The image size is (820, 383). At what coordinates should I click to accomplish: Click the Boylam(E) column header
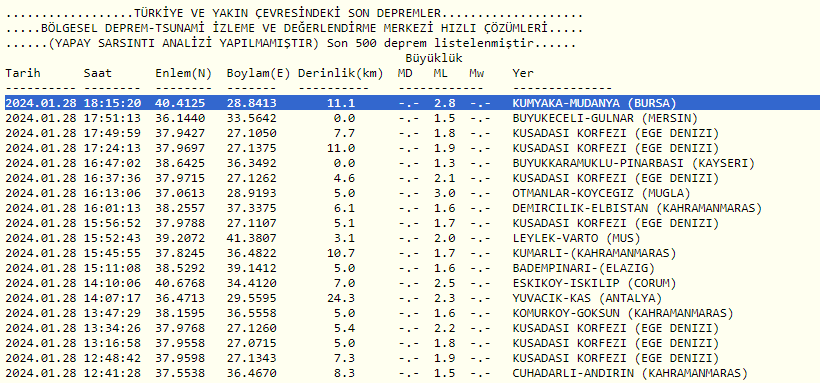tap(258, 74)
